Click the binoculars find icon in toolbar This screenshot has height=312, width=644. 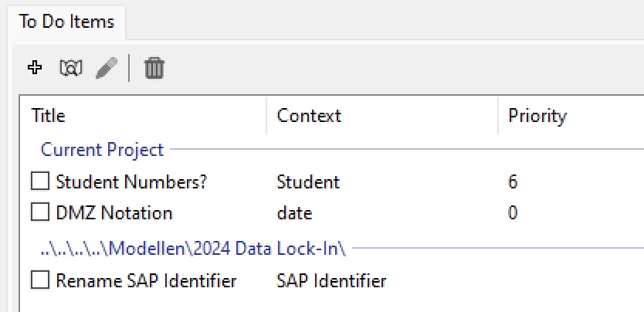(x=70, y=69)
